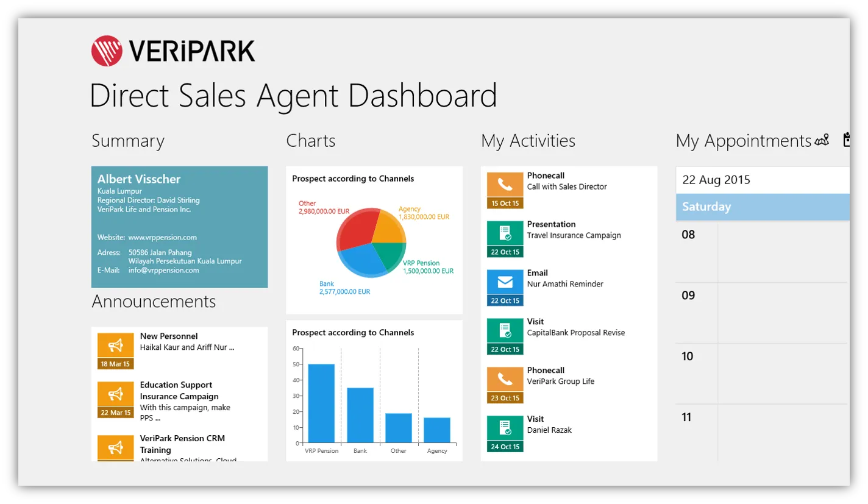This screenshot has height=504, width=868.
Task: Open the "Travel Insurance Campaign" activity
Action: (x=574, y=236)
